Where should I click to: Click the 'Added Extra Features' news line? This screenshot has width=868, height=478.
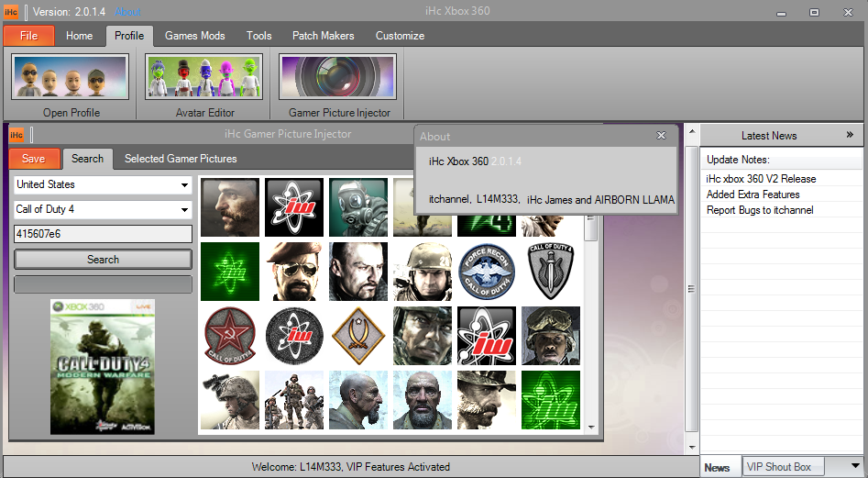click(753, 195)
